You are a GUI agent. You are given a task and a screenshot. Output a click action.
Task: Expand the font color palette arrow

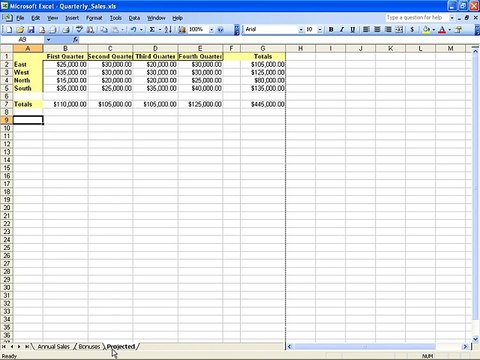pos(450,30)
